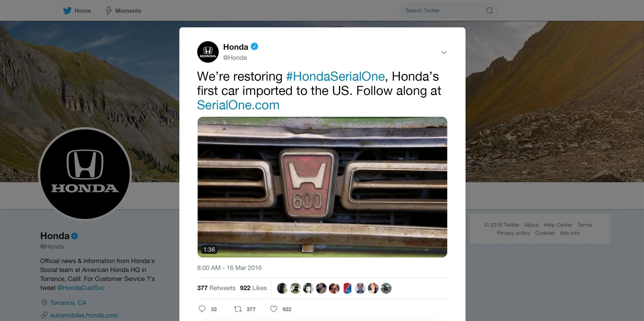The image size is (644, 321).
Task: Open the Help Center footer link
Action: tap(558, 225)
